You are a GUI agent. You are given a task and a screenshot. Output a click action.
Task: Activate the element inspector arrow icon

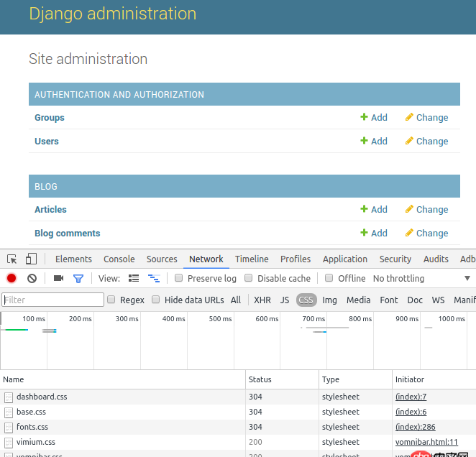coord(12,259)
